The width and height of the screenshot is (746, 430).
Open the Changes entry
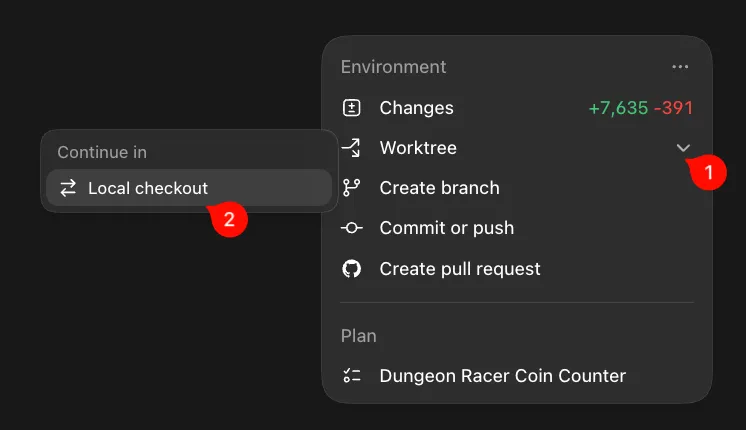click(517, 108)
